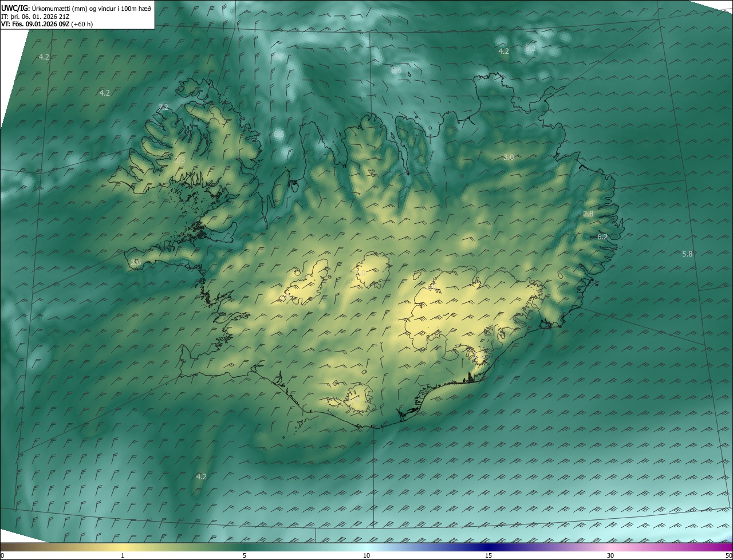The width and height of the screenshot is (733, 560).
Task: Click the '8.6' value label
Action: [x=396, y=70]
